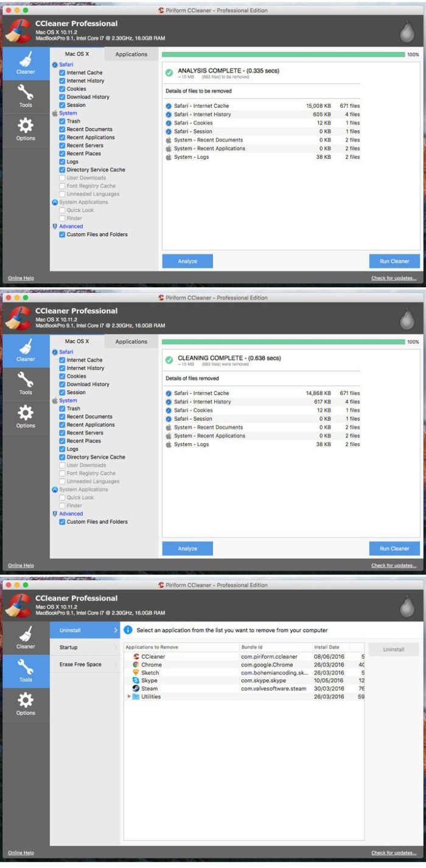Select Mac OS X tab in Analysis Complete window

[x=77, y=54]
